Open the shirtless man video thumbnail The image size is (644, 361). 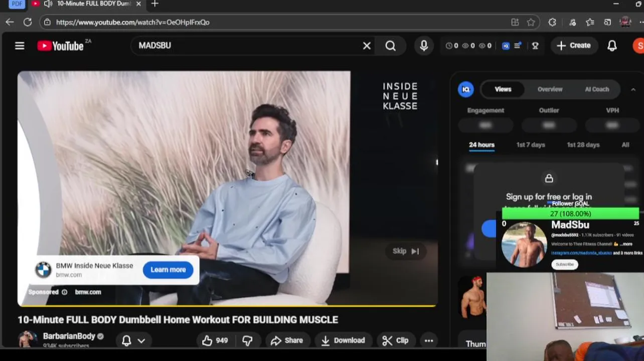tap(472, 296)
